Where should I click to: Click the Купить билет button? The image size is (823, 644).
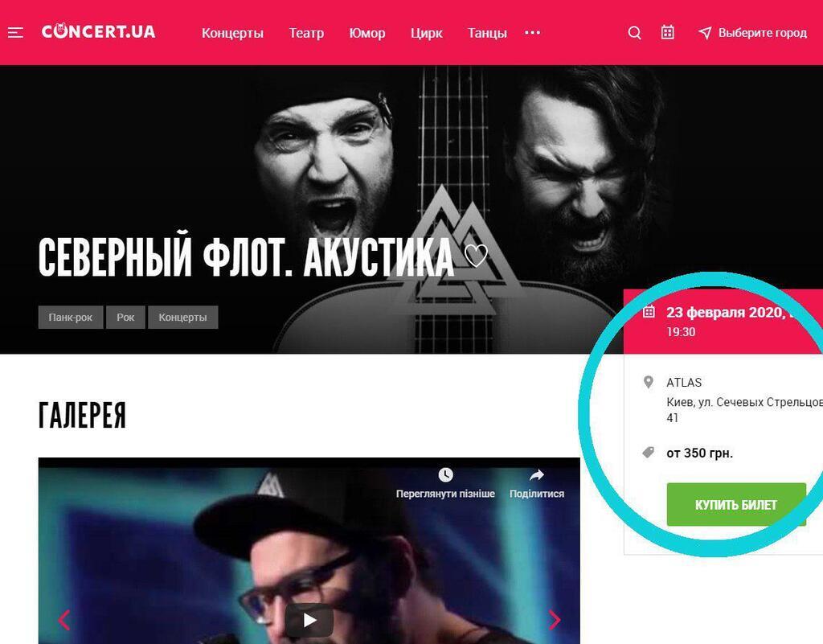tap(736, 504)
